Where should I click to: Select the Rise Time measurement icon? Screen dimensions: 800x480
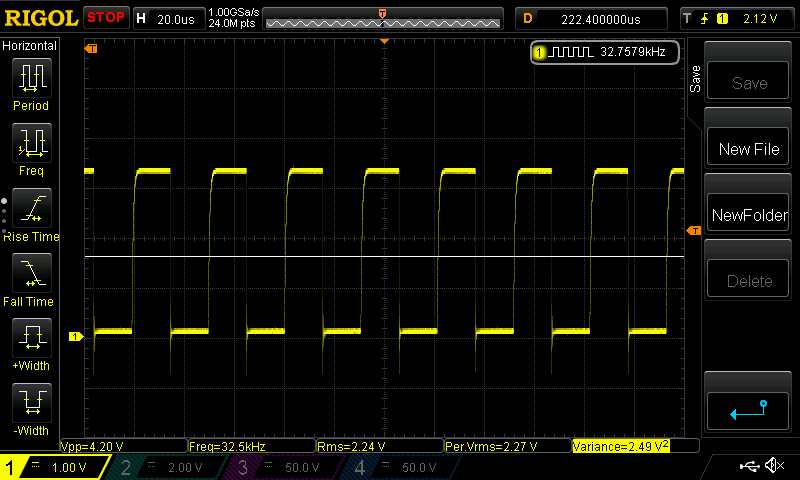(x=32, y=208)
